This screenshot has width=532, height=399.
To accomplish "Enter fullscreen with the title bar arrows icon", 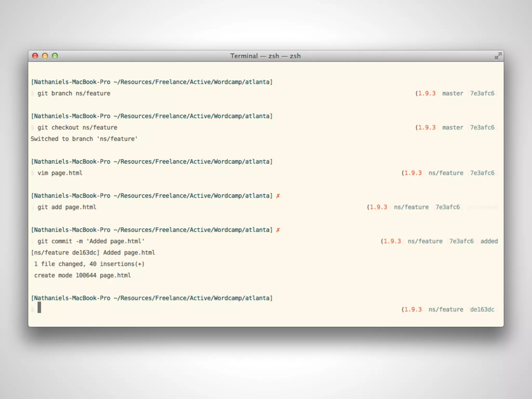I will coord(498,56).
